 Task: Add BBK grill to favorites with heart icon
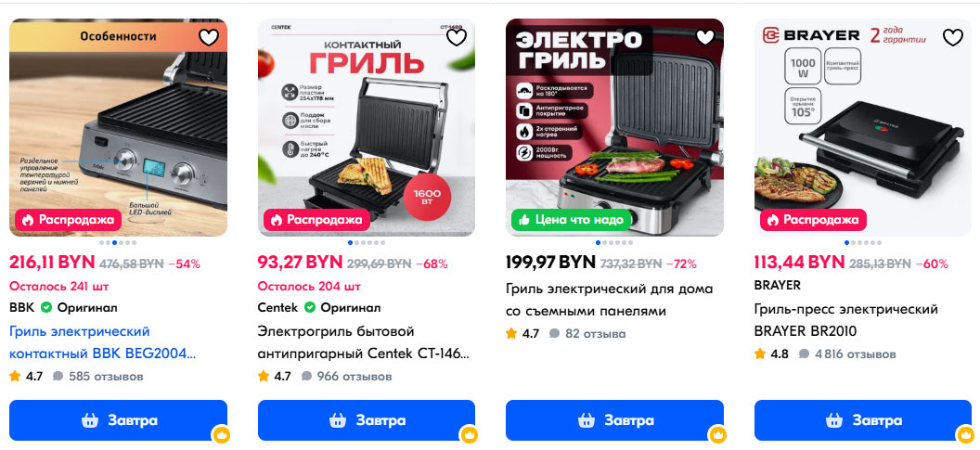[x=208, y=37]
